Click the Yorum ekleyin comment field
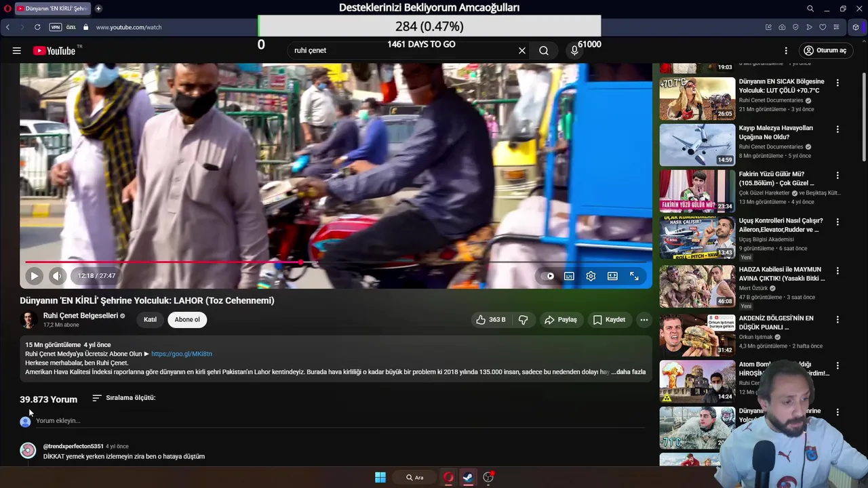868x488 pixels. point(339,421)
